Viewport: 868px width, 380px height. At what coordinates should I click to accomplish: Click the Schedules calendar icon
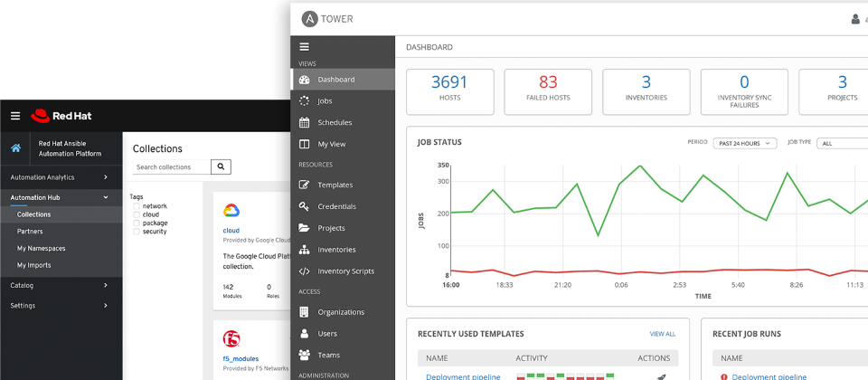[304, 122]
